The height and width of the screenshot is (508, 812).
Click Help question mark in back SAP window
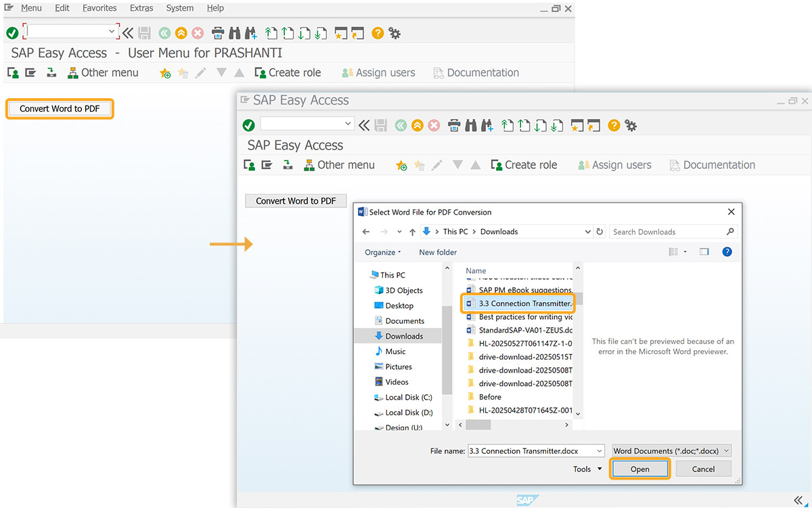pos(378,33)
